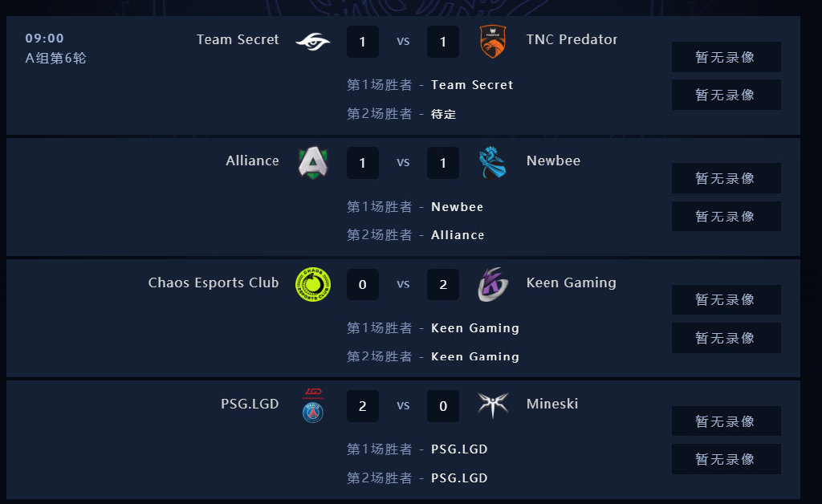The height and width of the screenshot is (504, 822).
Task: Click Team Secret's score of 1
Action: (363, 42)
